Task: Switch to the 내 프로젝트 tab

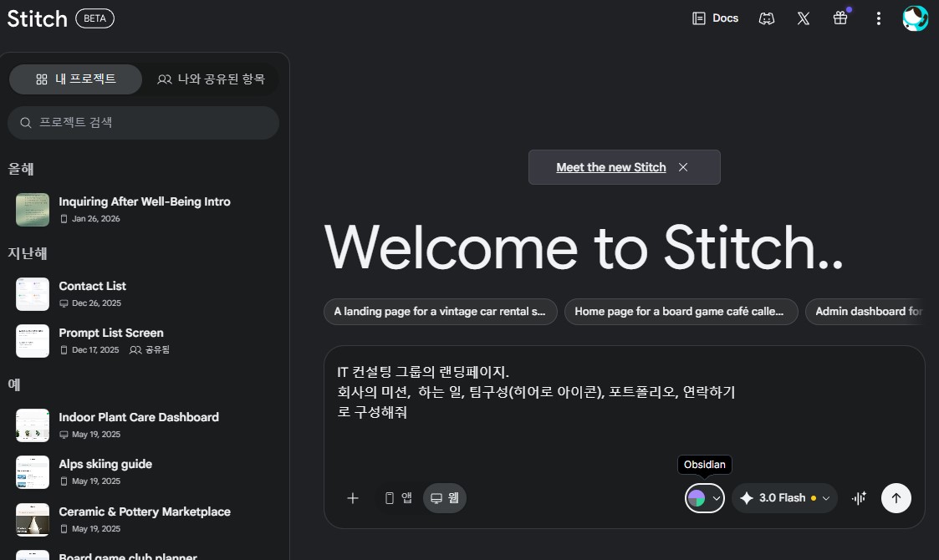Action: point(75,79)
